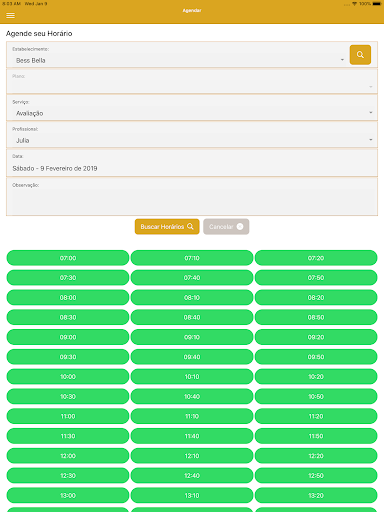Pick the 13:10 appointment time
Viewport: 384px width, 512px height.
point(192,496)
